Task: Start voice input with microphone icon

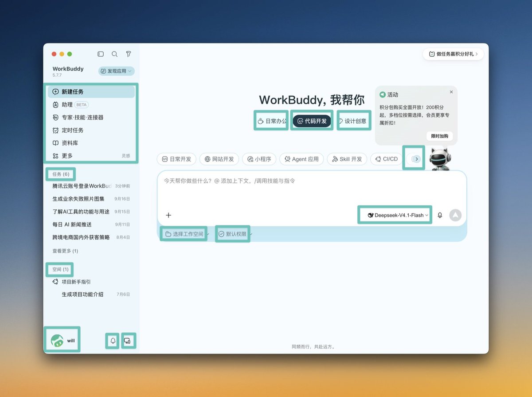Action: point(440,215)
